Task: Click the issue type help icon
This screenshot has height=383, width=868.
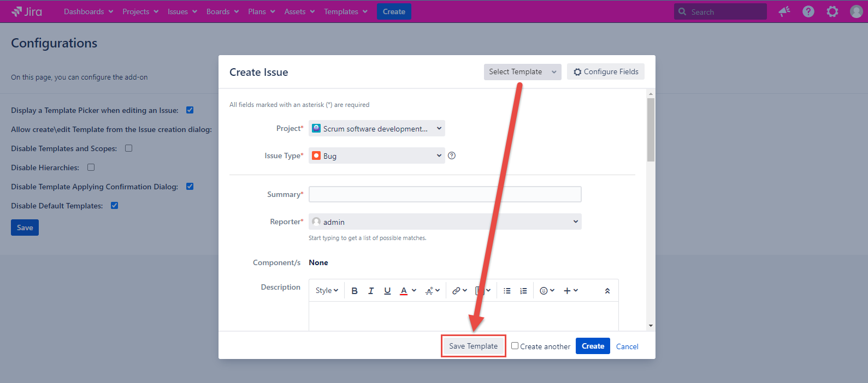Action: coord(452,155)
